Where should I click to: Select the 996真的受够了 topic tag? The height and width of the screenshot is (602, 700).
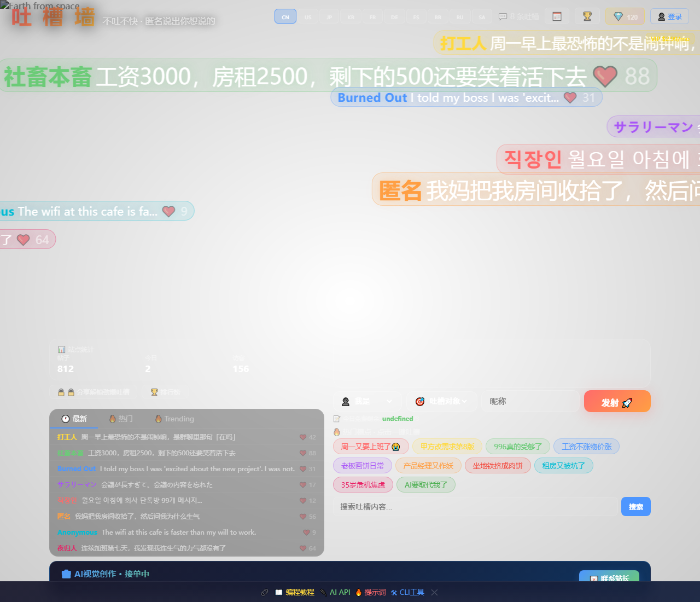click(x=518, y=447)
